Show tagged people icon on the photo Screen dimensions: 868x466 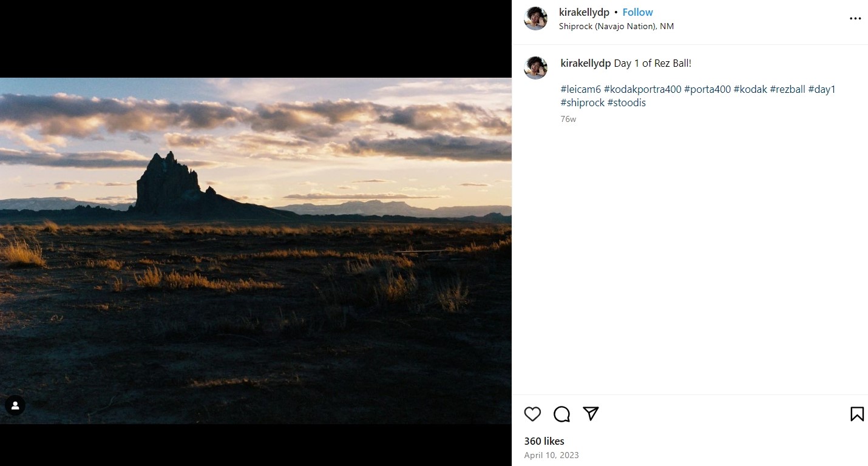(x=15, y=405)
